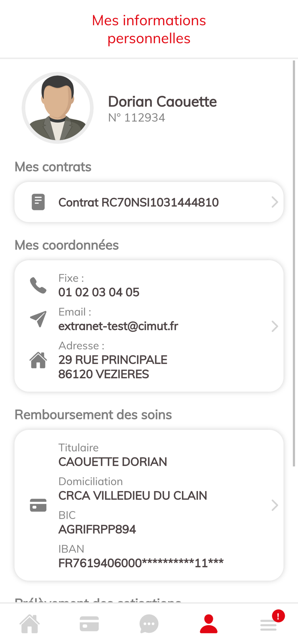Click the bank card icon in Remboursement section
298x644 pixels.
(38, 505)
